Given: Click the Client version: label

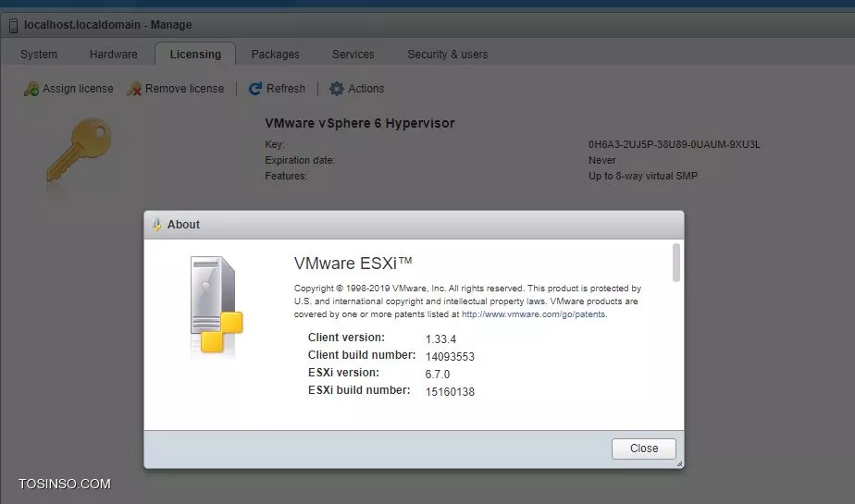Looking at the screenshot, I should [346, 338].
